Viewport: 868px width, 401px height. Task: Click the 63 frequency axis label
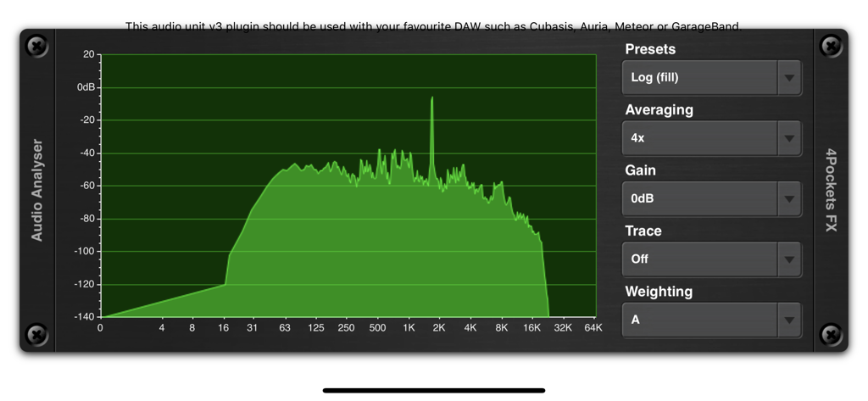click(x=285, y=328)
